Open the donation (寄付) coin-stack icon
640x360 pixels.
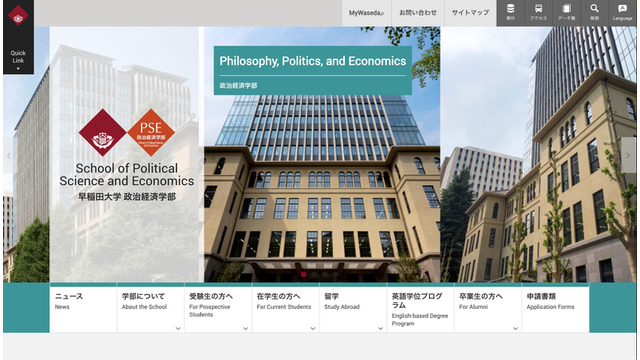click(510, 13)
